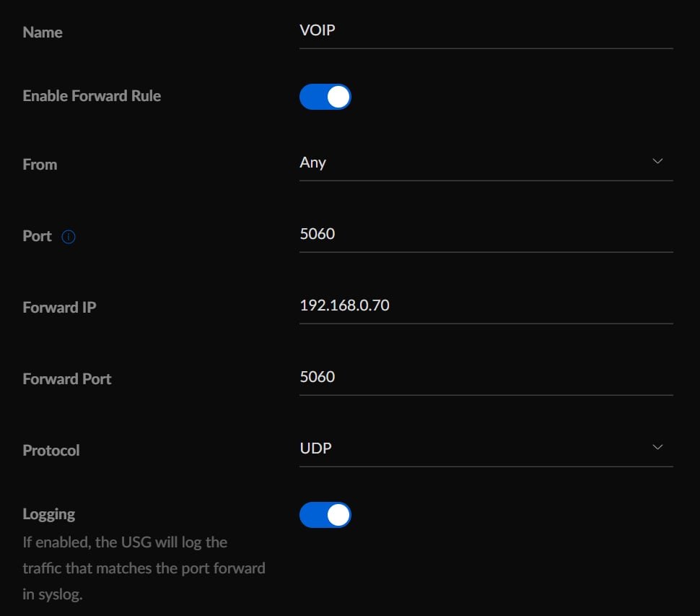
Task: Turn off the Logging toggle
Action: pyautogui.click(x=325, y=515)
